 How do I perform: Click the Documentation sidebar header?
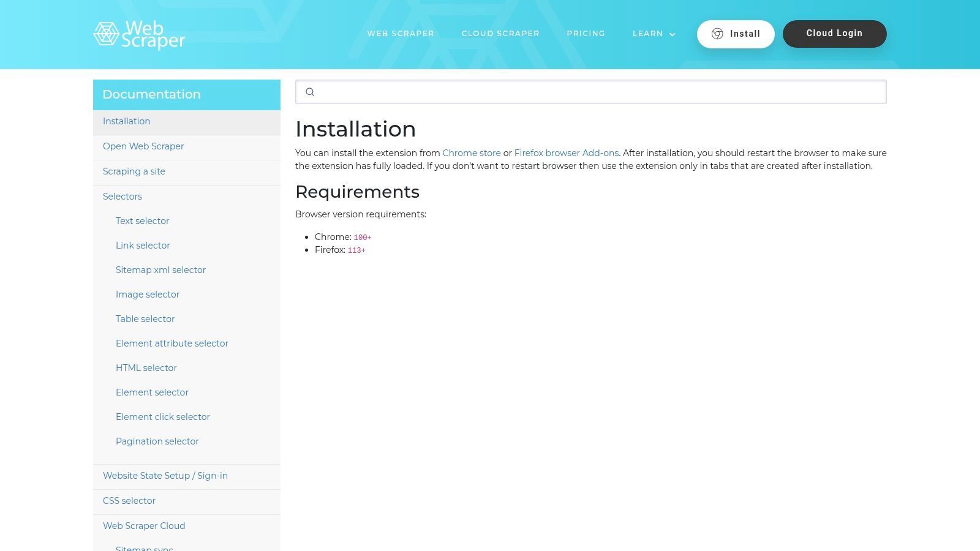(x=151, y=94)
